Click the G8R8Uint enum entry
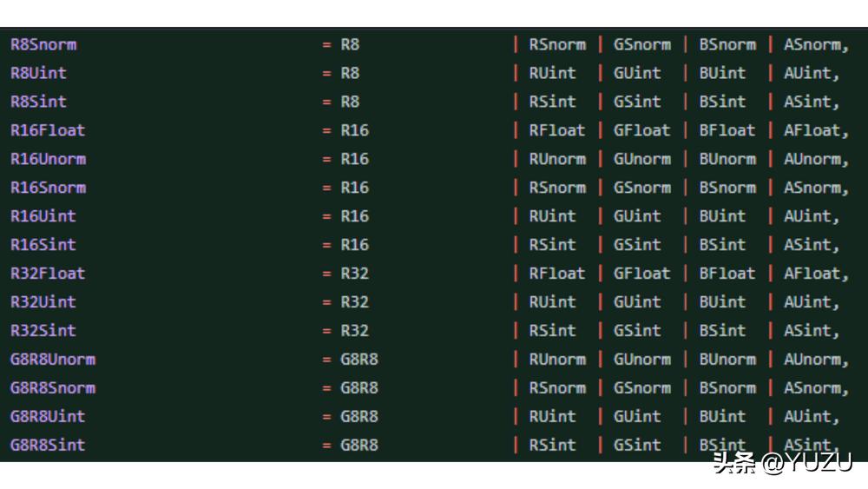This screenshot has width=868, height=489. click(x=48, y=417)
